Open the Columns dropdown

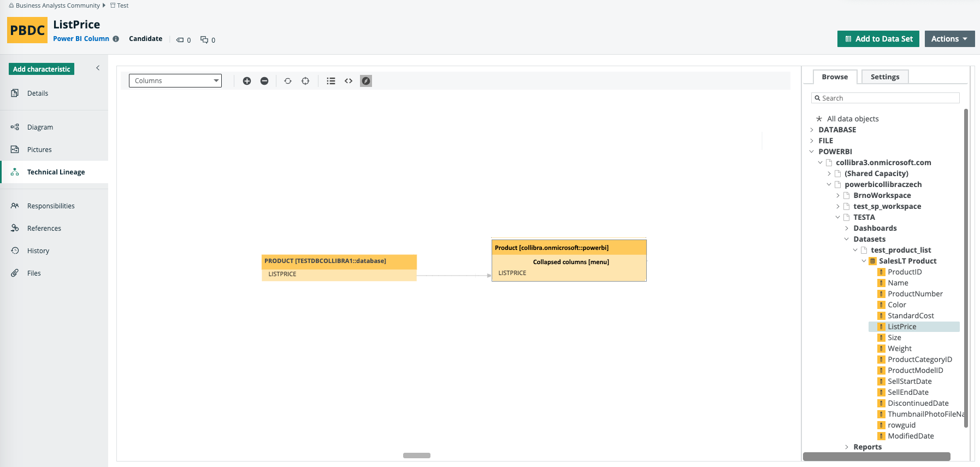coord(175,81)
